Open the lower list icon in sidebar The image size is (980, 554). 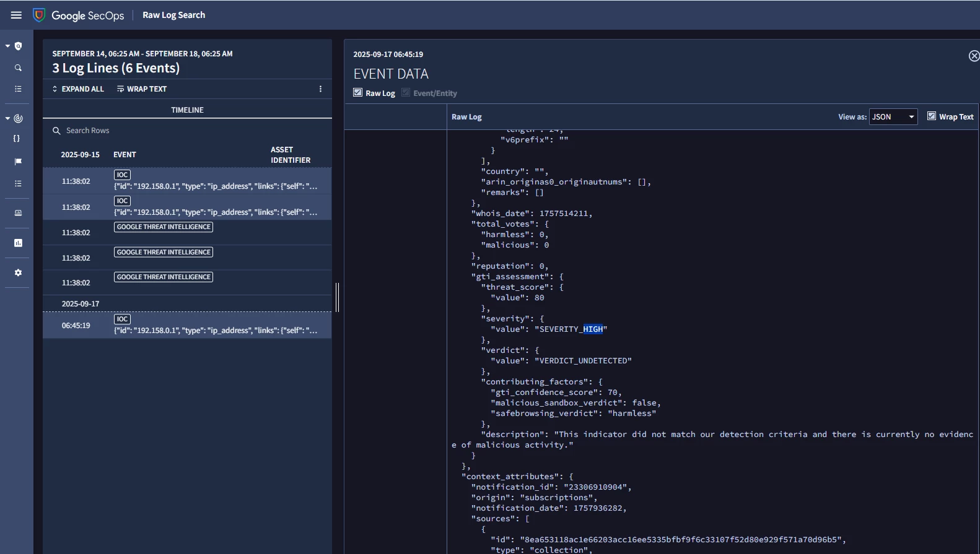point(18,184)
